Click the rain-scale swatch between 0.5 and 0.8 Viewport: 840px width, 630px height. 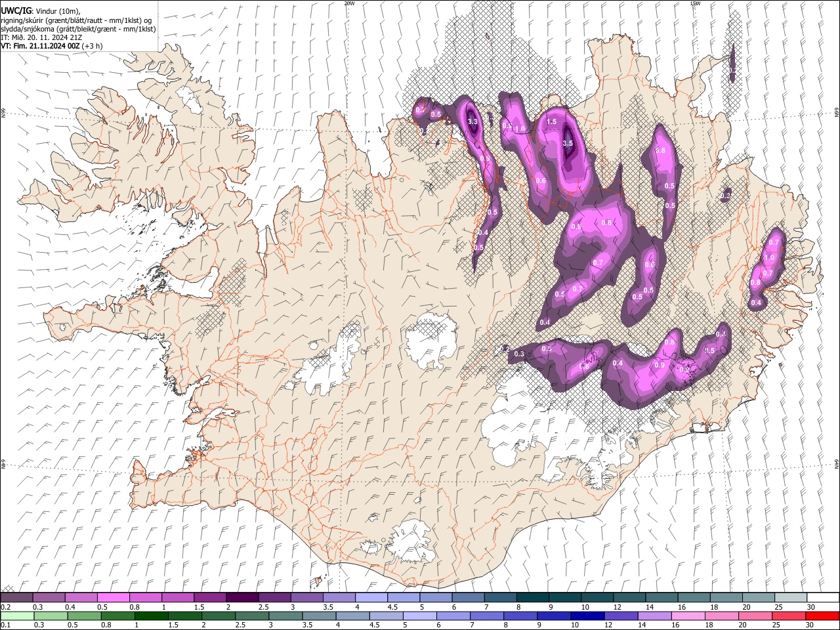tap(85, 616)
